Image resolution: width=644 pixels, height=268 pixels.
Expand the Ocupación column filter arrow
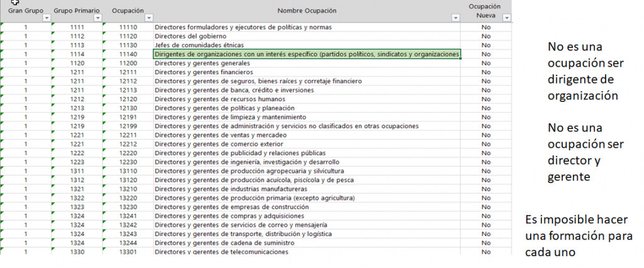(148, 18)
